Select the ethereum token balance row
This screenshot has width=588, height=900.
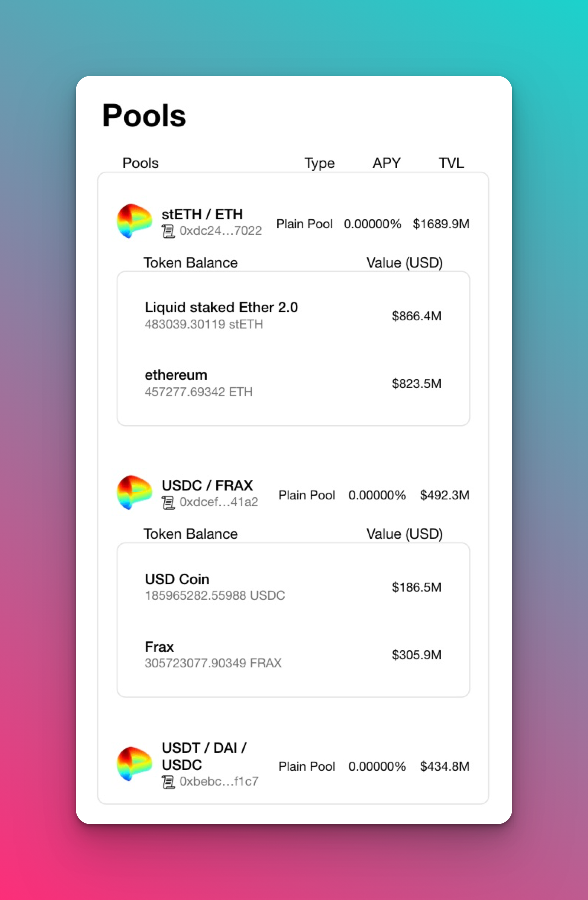coord(293,383)
